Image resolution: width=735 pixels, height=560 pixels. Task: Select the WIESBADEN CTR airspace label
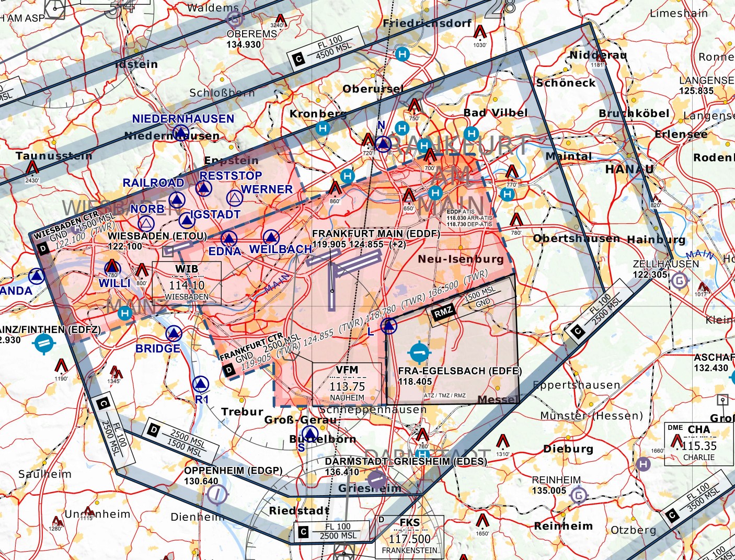66,226
